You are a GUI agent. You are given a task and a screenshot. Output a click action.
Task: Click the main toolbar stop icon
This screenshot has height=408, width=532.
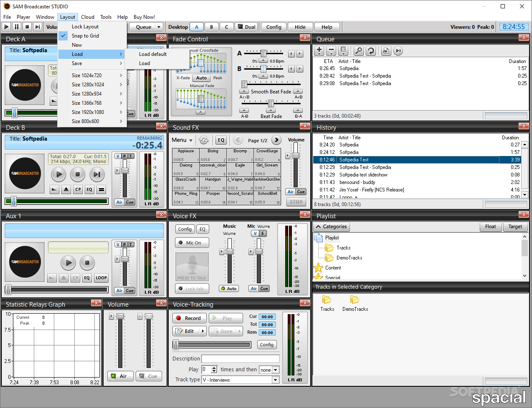coord(27,27)
